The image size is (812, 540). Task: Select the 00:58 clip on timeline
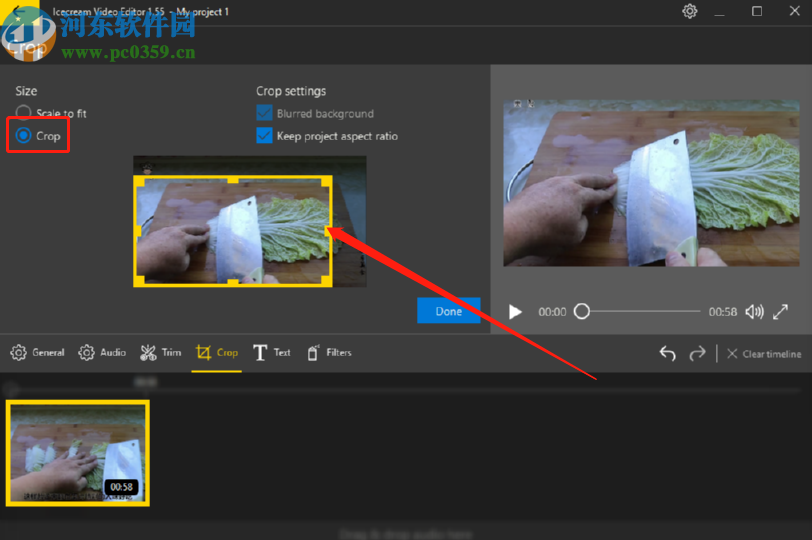click(x=78, y=453)
